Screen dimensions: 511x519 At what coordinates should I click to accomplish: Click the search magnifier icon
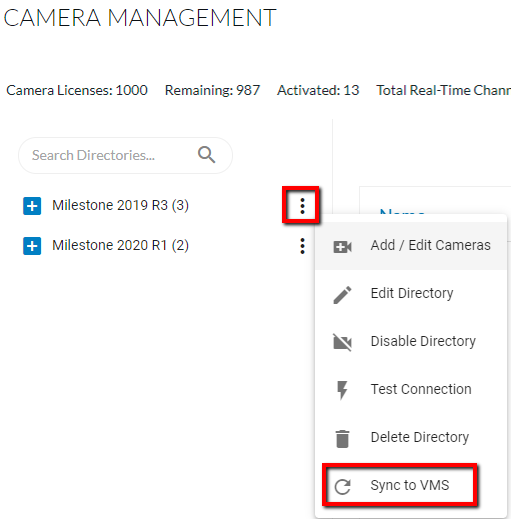tap(206, 155)
